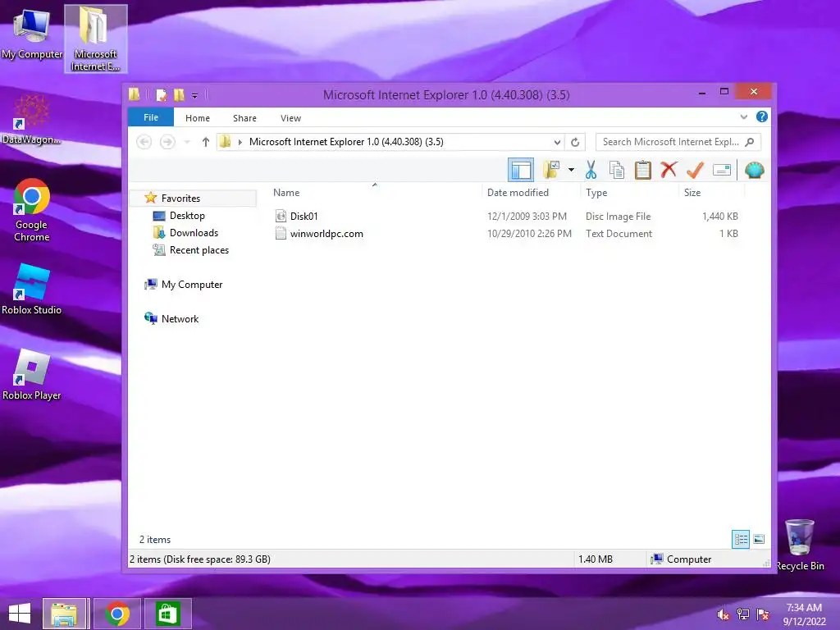Click the red X Delete icon
Screen dimensions: 840x630
point(669,170)
